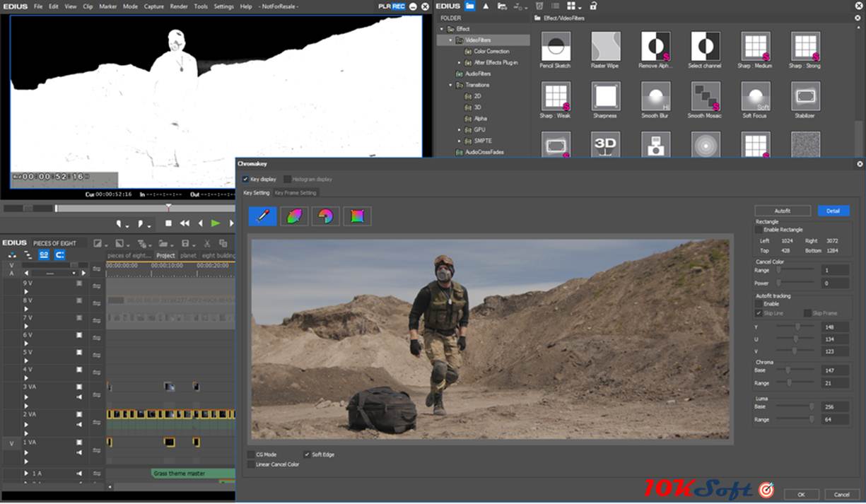Toggle the Skip Line checkbox
866x504 pixels.
point(759,313)
